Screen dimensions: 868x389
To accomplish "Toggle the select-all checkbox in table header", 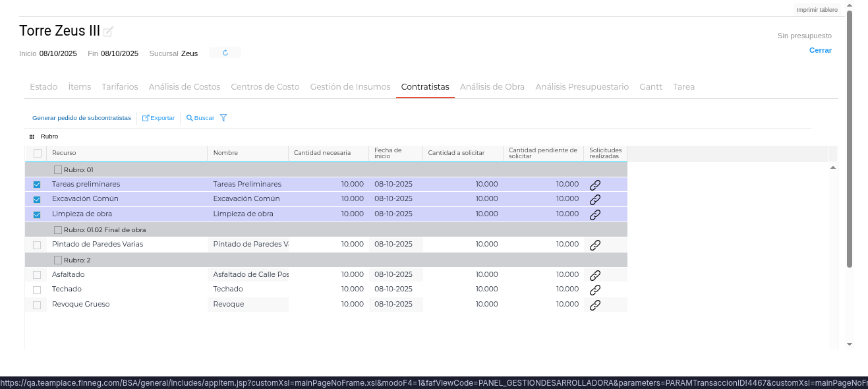I will (38, 153).
